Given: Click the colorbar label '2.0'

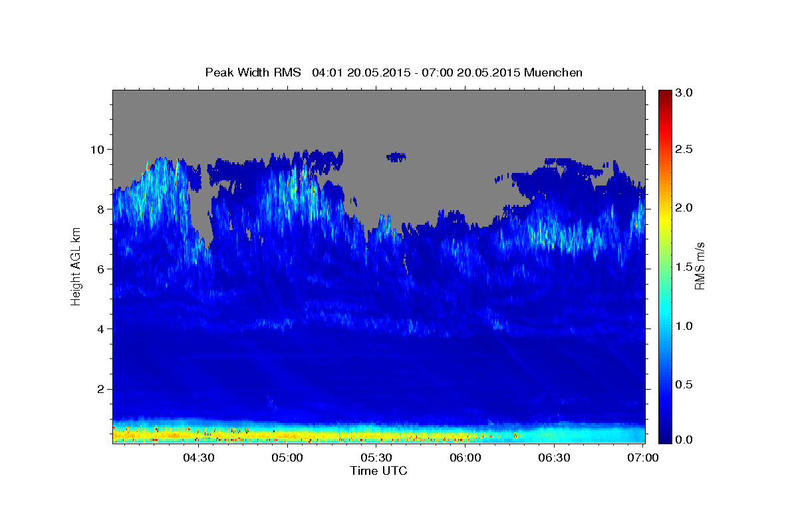Looking at the screenshot, I should pyautogui.click(x=685, y=207).
